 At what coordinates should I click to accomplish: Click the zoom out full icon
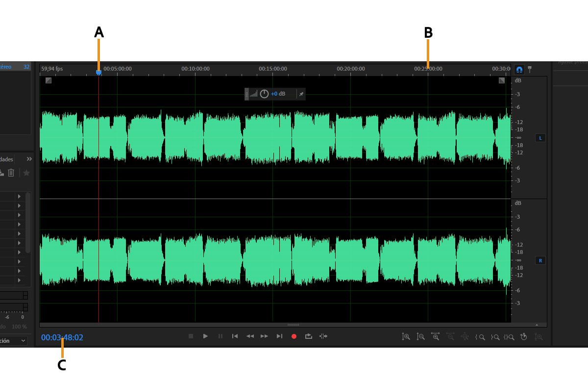465,337
